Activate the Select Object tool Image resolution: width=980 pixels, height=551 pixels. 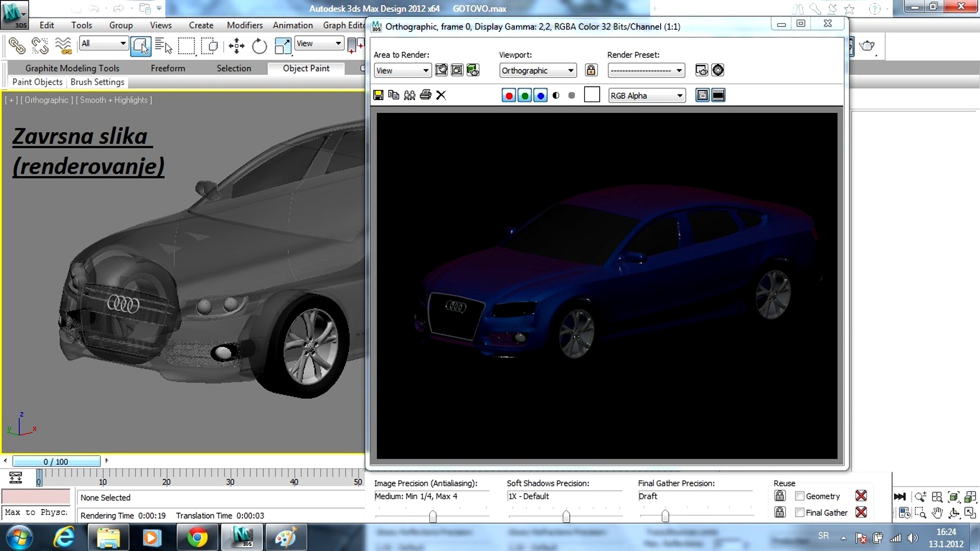click(140, 46)
